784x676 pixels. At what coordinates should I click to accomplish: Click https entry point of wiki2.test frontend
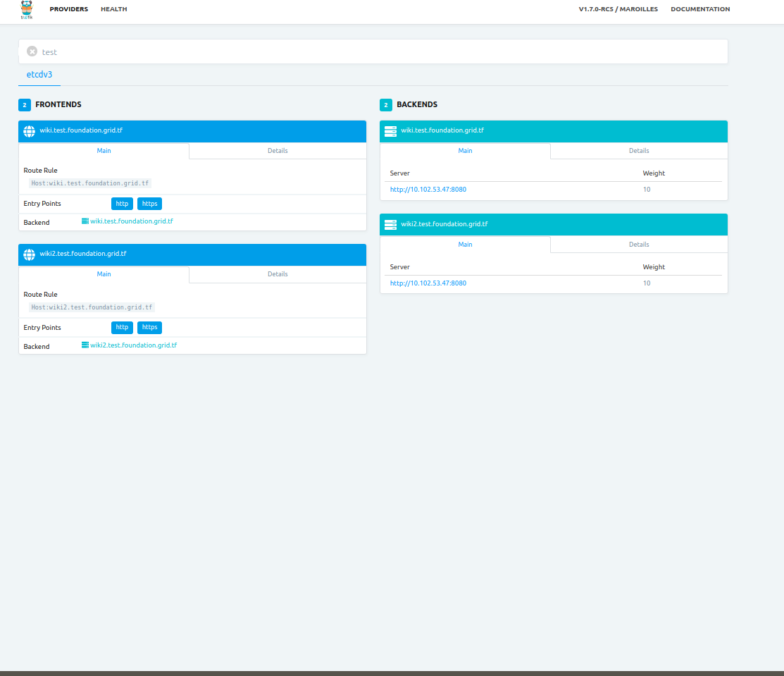click(149, 327)
